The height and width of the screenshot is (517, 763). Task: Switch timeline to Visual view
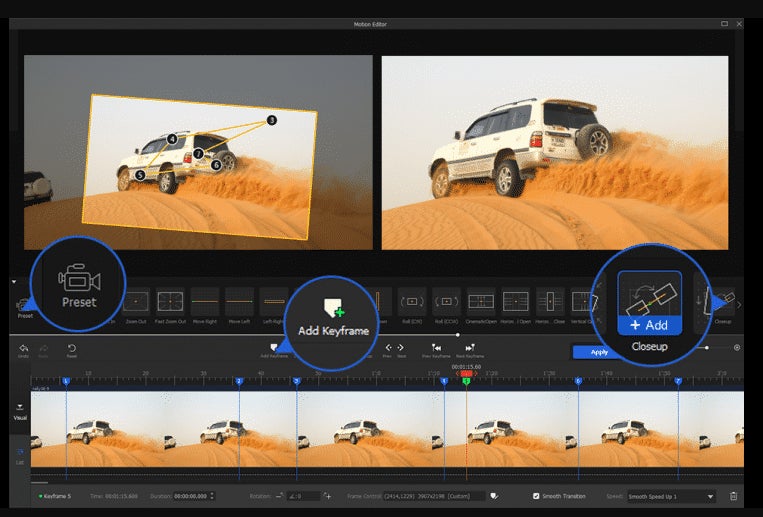[x=19, y=408]
